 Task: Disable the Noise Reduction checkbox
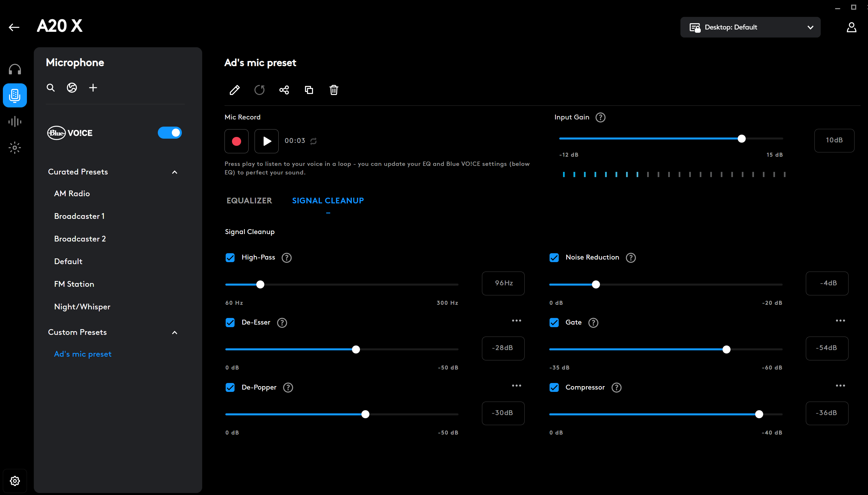point(554,258)
